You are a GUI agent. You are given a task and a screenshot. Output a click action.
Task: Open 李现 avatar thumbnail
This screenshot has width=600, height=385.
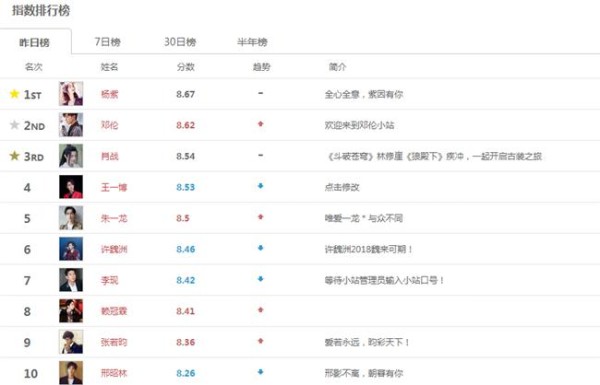point(71,280)
